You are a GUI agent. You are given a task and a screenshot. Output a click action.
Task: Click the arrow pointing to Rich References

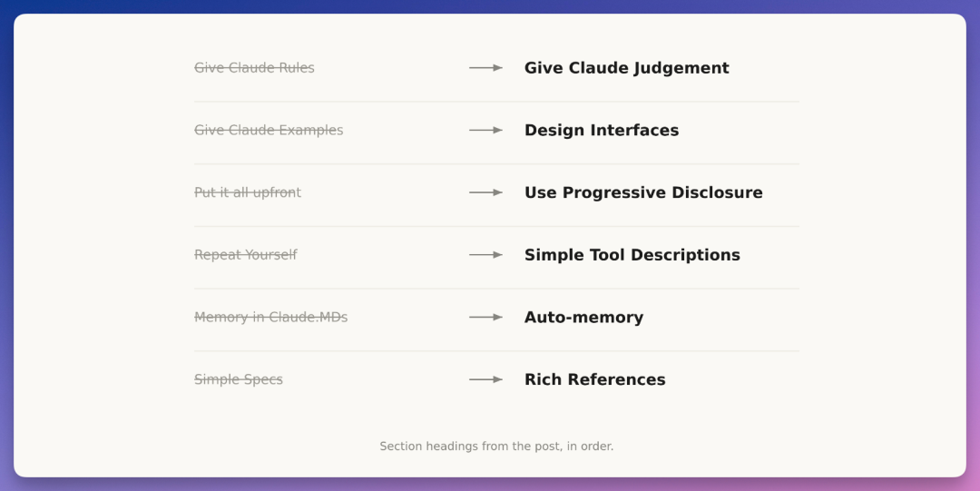tap(485, 379)
